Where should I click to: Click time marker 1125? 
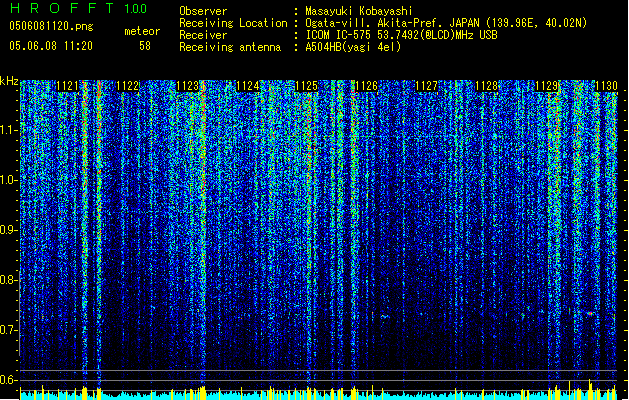tap(306, 86)
